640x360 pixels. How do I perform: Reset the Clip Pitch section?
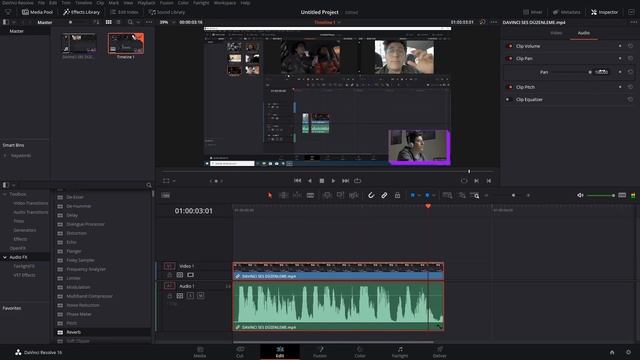(x=630, y=87)
